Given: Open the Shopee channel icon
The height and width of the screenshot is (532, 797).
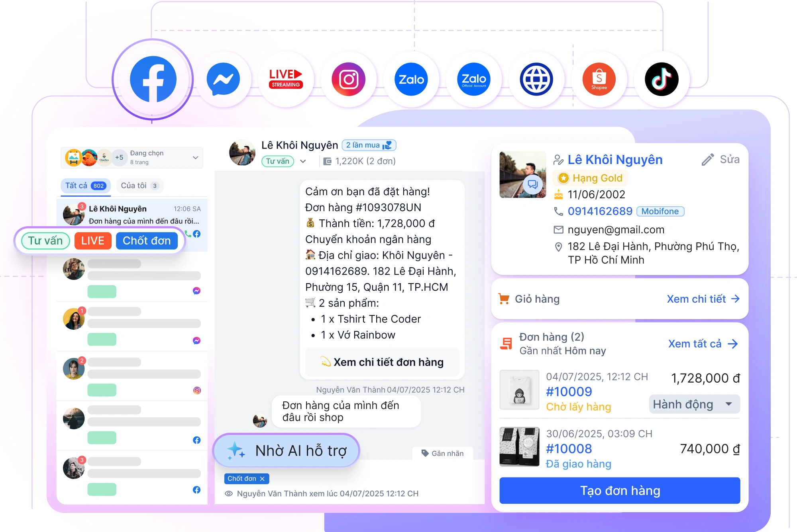Looking at the screenshot, I should (x=599, y=79).
